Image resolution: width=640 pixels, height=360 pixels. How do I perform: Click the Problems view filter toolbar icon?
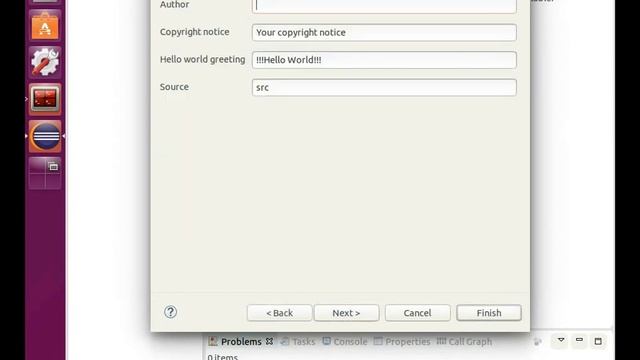click(x=538, y=342)
